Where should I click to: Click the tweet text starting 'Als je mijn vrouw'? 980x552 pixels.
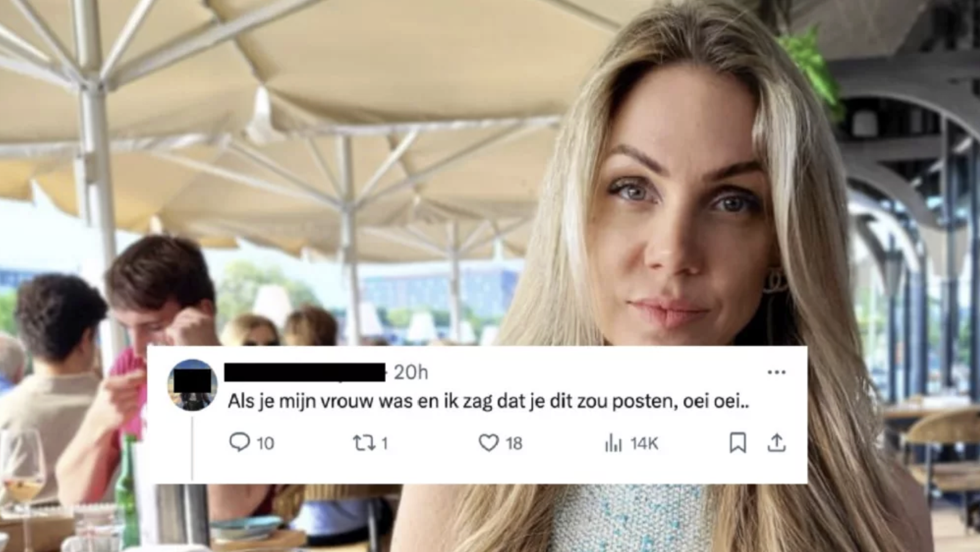[488, 402]
